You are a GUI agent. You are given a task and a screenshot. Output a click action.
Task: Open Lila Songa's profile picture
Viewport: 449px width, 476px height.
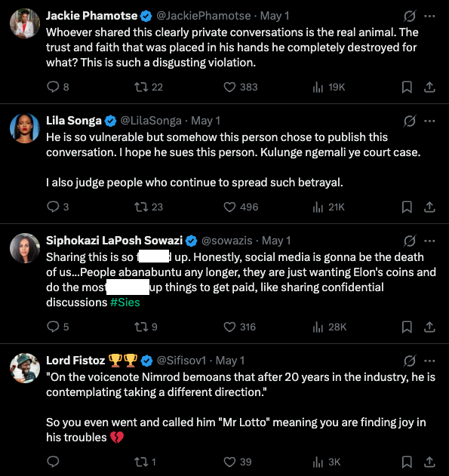point(25,128)
